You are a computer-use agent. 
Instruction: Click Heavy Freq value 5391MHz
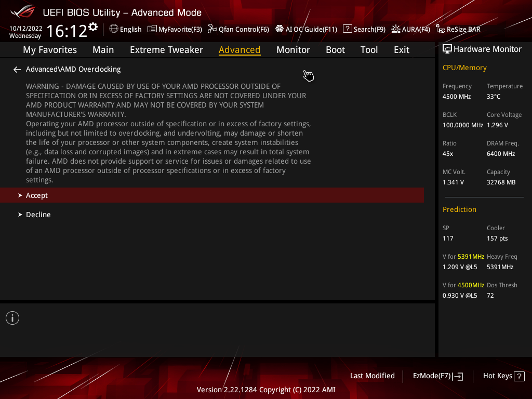point(500,267)
